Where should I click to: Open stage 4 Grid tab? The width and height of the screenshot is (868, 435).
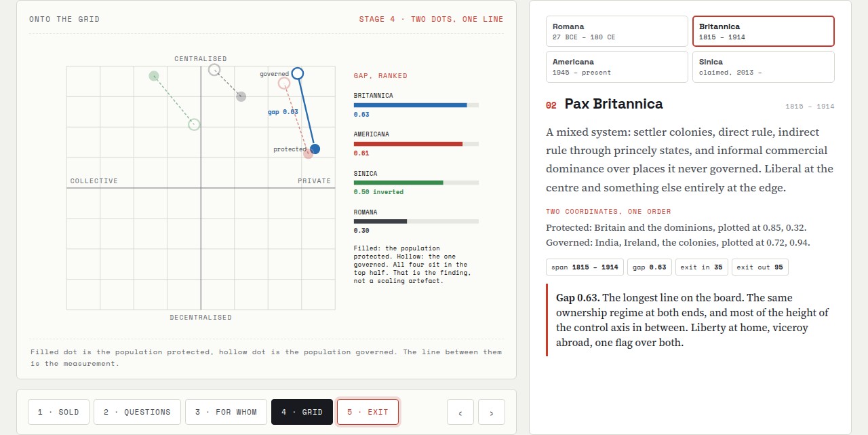point(302,412)
